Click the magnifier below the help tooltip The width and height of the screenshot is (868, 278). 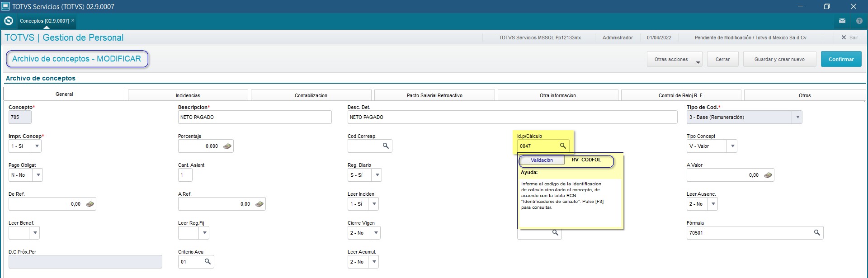point(555,233)
